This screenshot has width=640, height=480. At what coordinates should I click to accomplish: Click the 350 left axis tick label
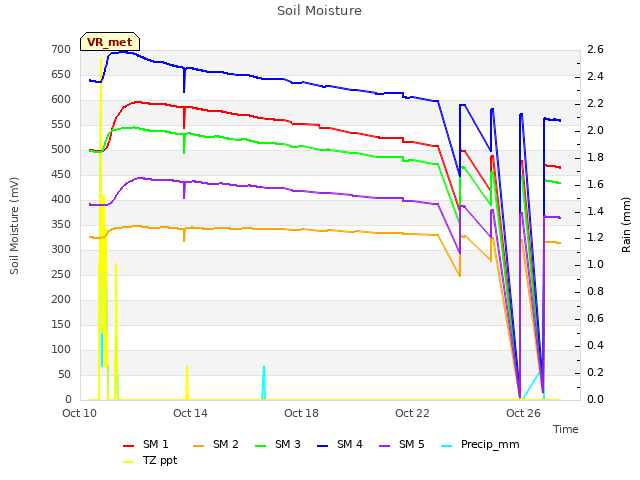(x=61, y=224)
